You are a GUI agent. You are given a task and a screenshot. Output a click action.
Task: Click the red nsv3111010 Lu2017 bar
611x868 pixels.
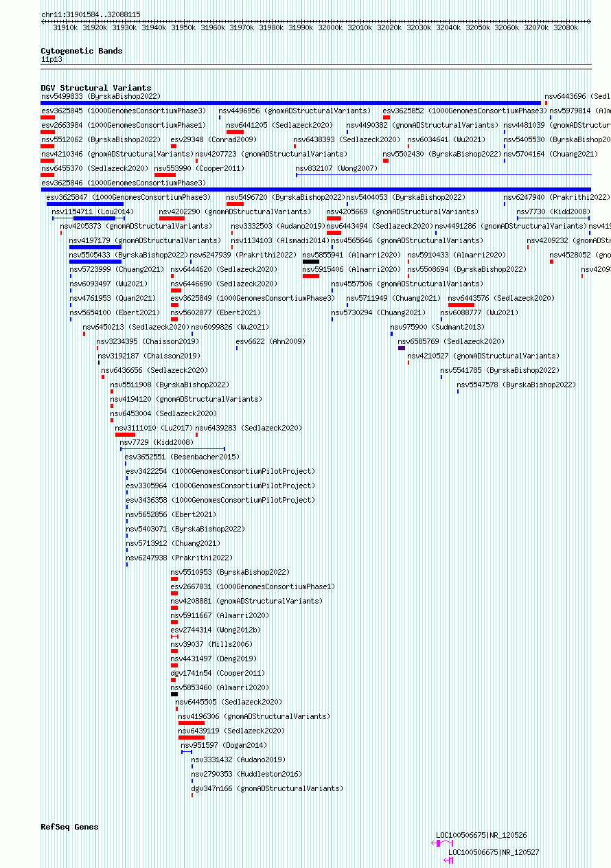click(x=125, y=435)
